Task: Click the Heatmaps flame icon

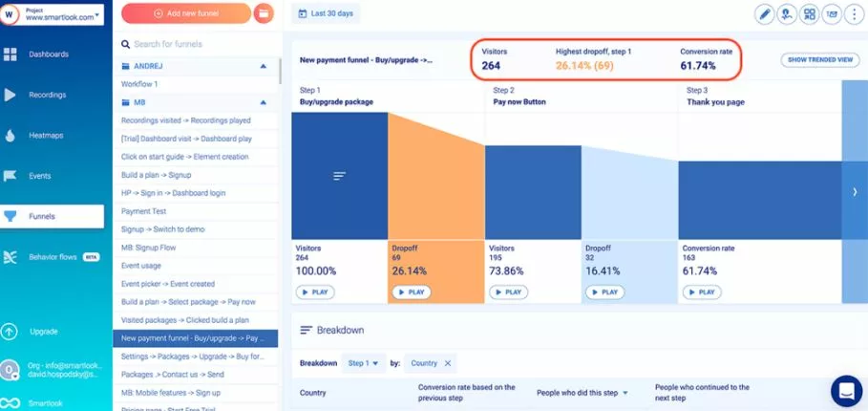Action: [10, 136]
